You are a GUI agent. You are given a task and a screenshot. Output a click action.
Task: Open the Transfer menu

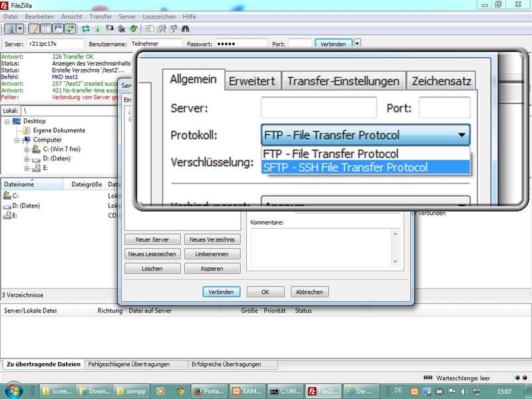100,16
